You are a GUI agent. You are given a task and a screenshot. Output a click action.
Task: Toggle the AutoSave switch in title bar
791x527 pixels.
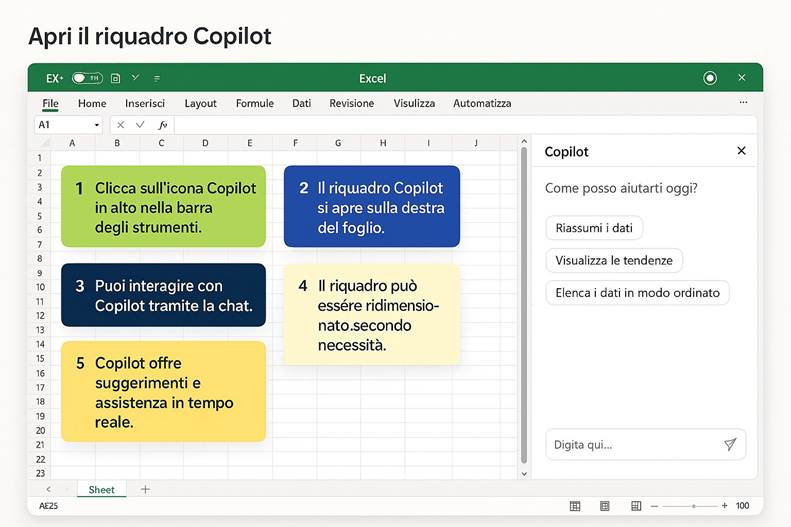click(x=87, y=78)
